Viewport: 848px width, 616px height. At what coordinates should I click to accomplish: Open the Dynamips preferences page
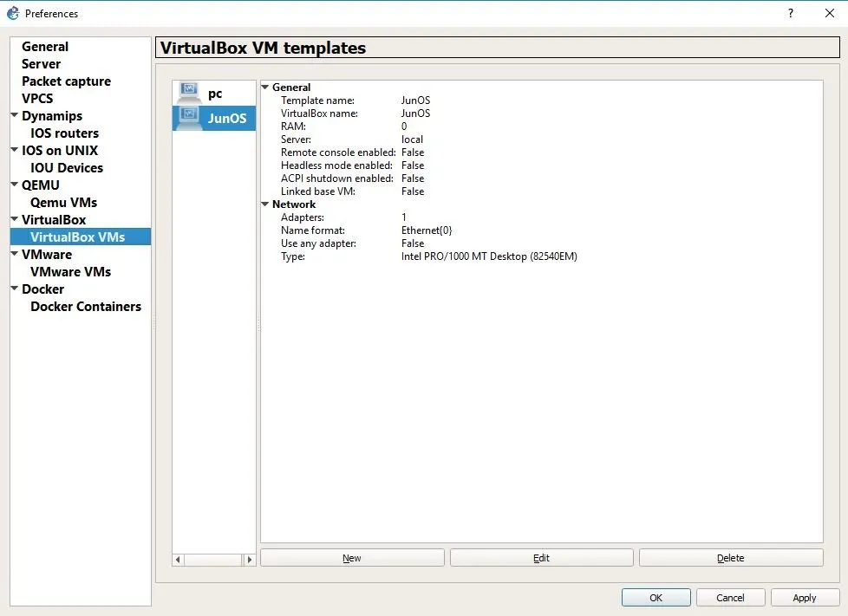tap(52, 115)
